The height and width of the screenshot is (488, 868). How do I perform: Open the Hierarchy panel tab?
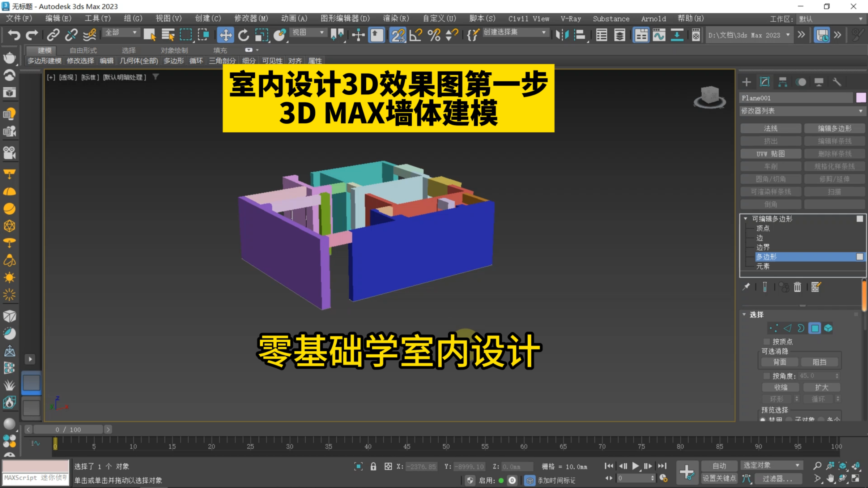[x=783, y=82]
